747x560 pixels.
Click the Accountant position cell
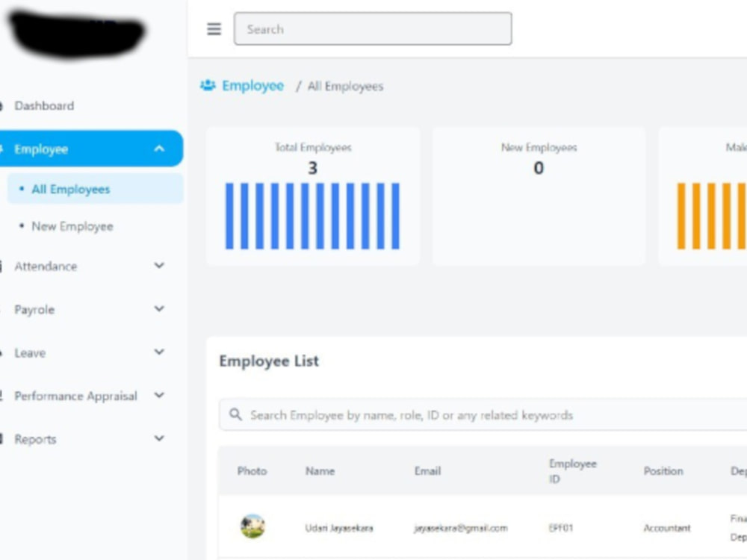[667, 528]
